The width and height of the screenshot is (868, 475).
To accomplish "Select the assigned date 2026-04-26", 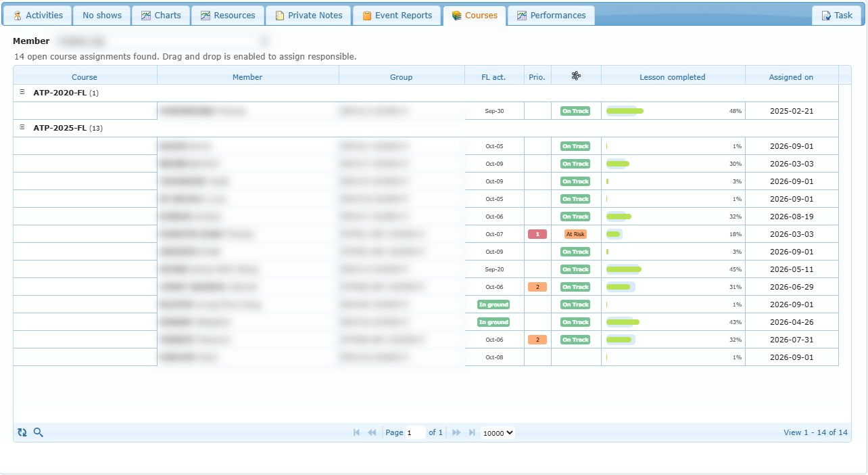I will (792, 322).
